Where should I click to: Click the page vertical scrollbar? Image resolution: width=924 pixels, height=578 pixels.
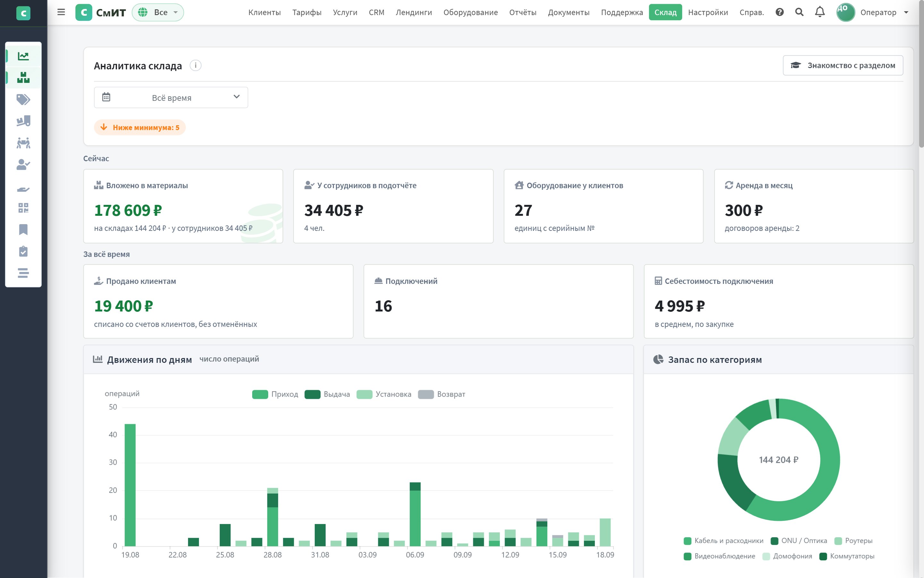point(921,74)
